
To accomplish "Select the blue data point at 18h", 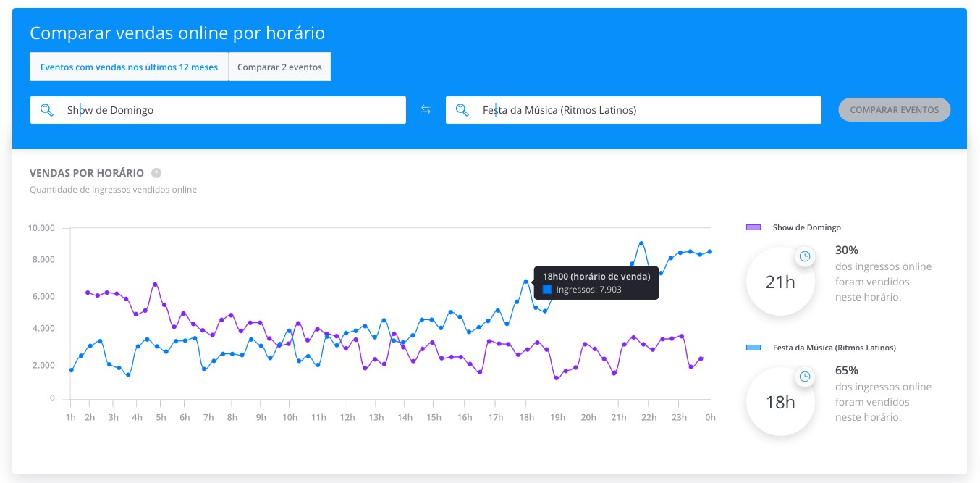I will (526, 282).
